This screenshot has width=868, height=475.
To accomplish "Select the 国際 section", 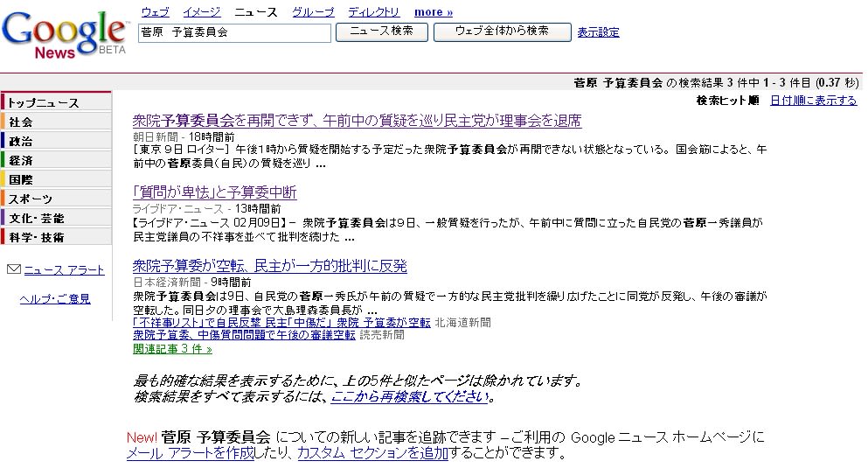I will click(57, 179).
